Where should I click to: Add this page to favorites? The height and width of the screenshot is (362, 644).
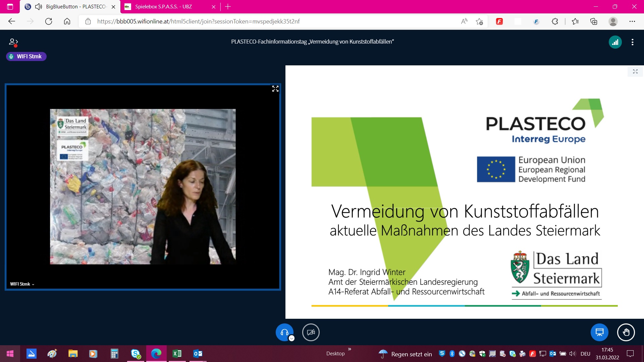point(479,21)
